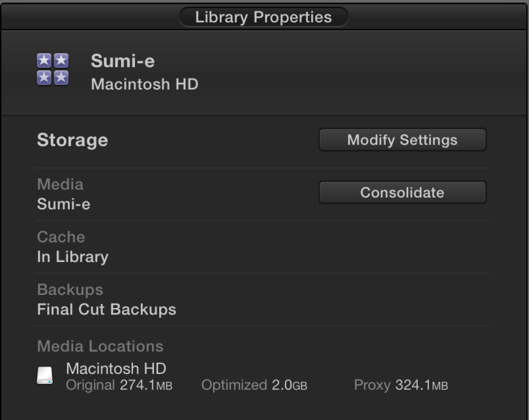The height and width of the screenshot is (420, 529).
Task: Click the Media label
Action: (60, 184)
